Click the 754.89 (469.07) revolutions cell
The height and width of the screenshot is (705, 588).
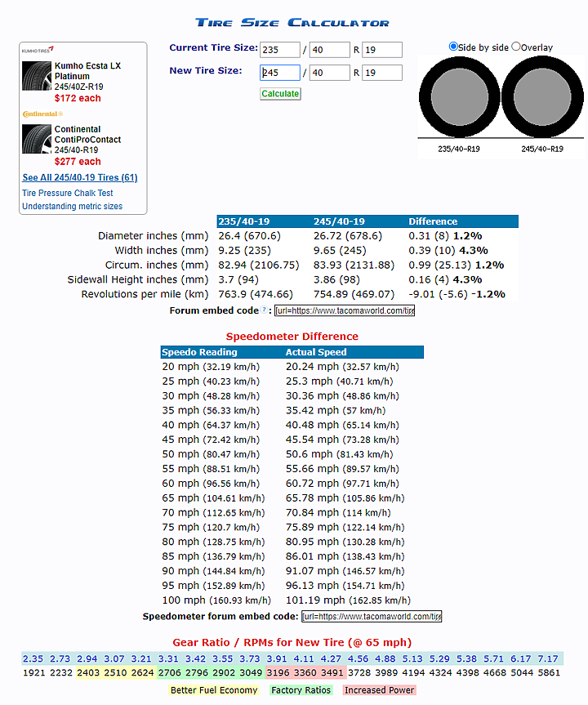pos(354,294)
